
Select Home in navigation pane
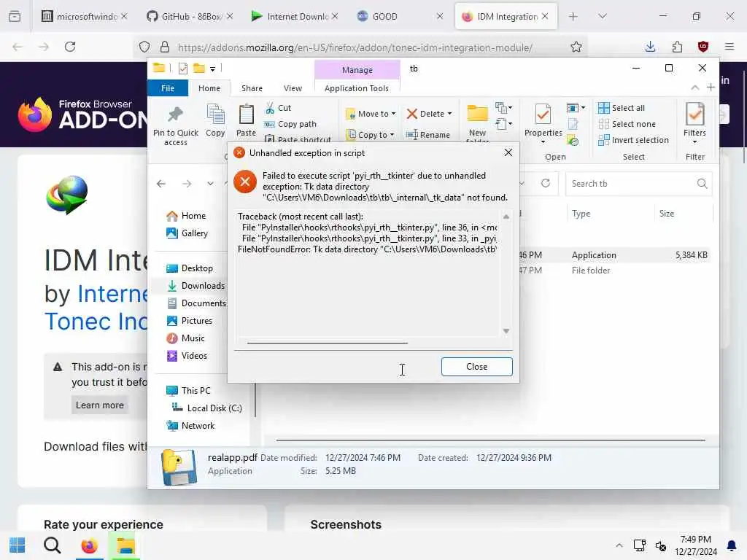click(186, 216)
